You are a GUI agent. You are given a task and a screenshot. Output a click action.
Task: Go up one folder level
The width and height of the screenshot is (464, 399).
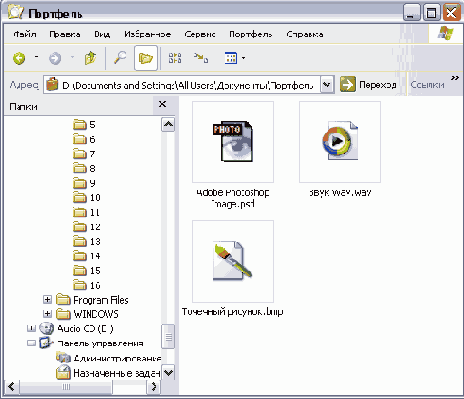[x=90, y=58]
